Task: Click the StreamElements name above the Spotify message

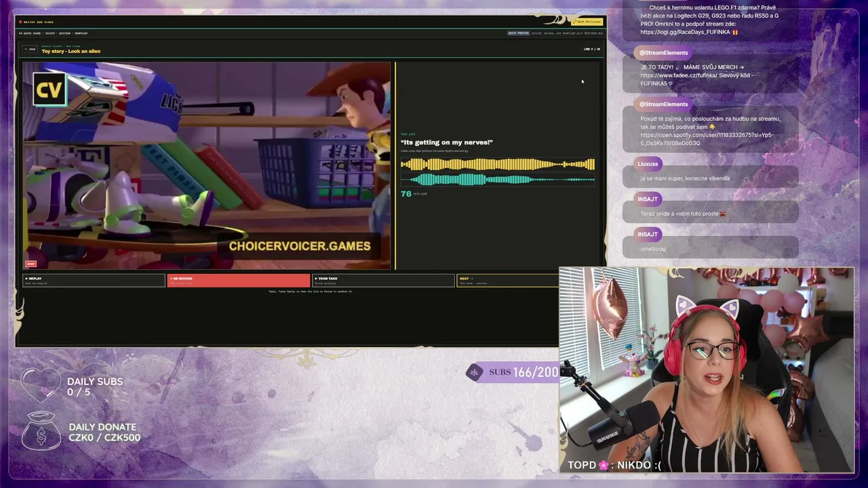Action: pyautogui.click(x=663, y=104)
